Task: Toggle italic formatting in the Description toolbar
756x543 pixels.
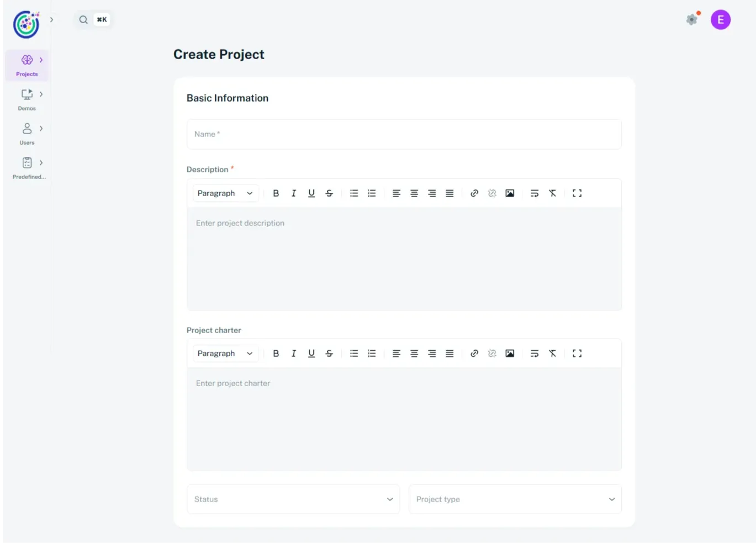Action: pos(293,193)
